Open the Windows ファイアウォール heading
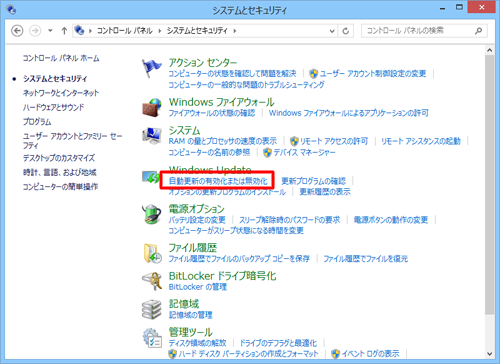The image size is (500, 364). [x=221, y=102]
